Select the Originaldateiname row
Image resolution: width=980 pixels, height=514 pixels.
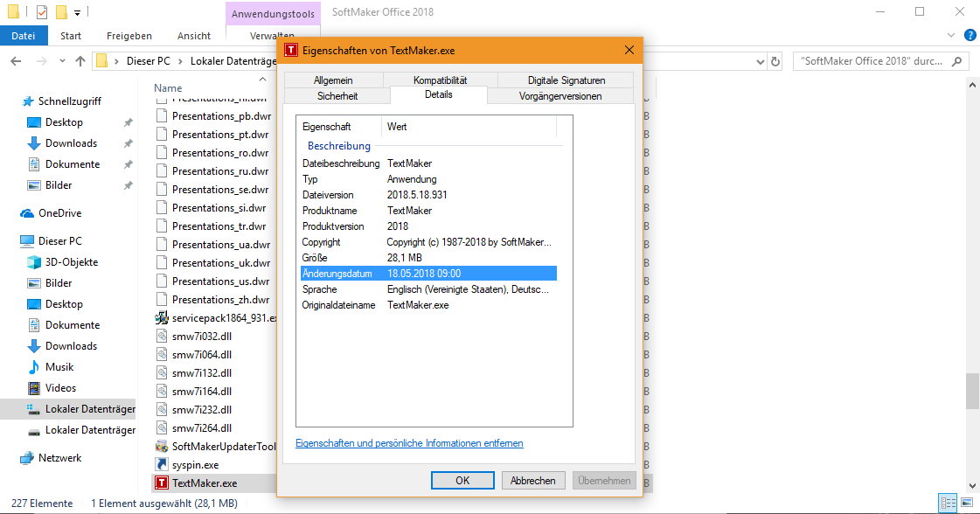[428, 305]
